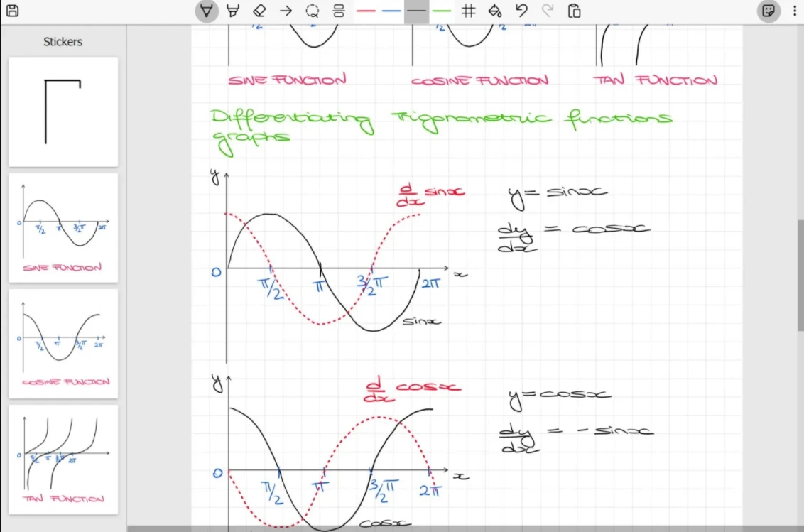Click the 'SINE FUNCTION' caption on canvas
Image resolution: width=804 pixels, height=532 pixels.
[287, 80]
